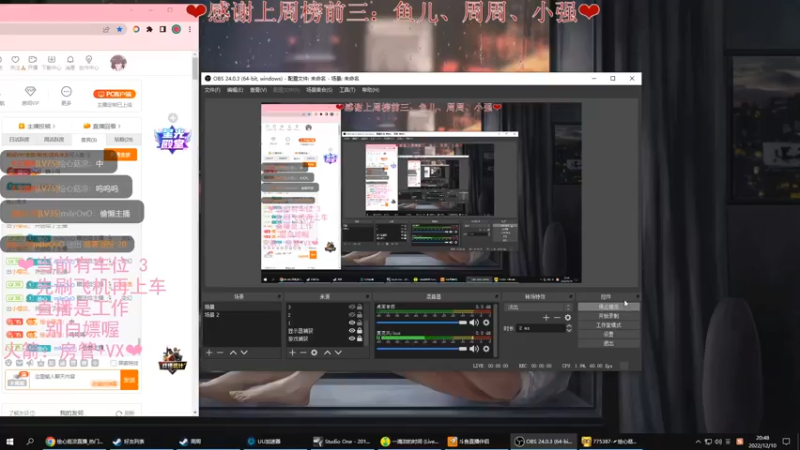Open 下载中心 icon on webpage
Viewport: 800px width, 450px height.
52,62
